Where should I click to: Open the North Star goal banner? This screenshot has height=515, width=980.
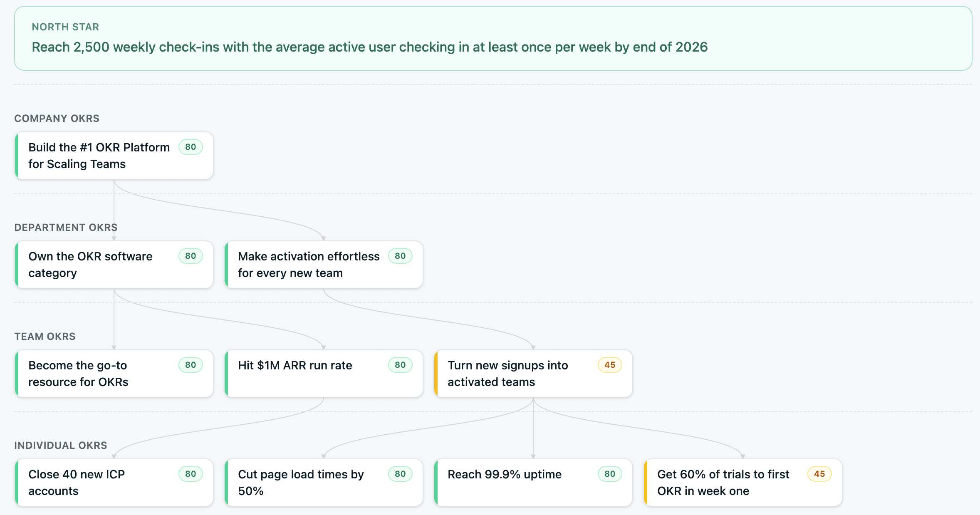(x=493, y=38)
